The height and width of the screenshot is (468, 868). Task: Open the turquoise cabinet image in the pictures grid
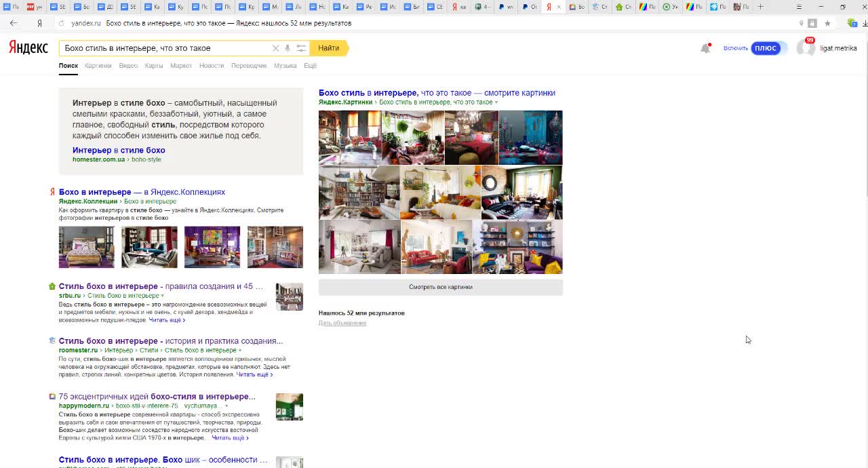pyautogui.click(x=530, y=138)
